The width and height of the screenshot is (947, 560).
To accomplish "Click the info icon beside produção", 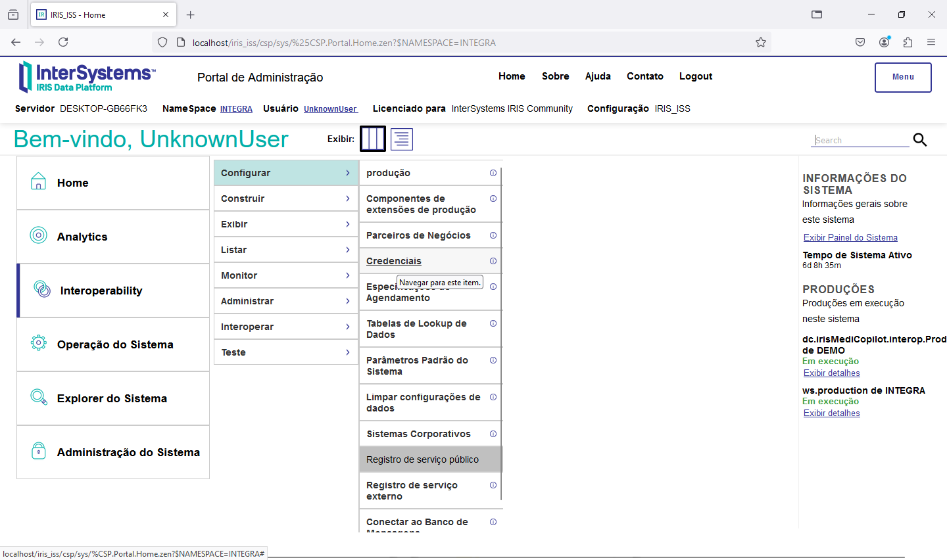I will pos(493,173).
